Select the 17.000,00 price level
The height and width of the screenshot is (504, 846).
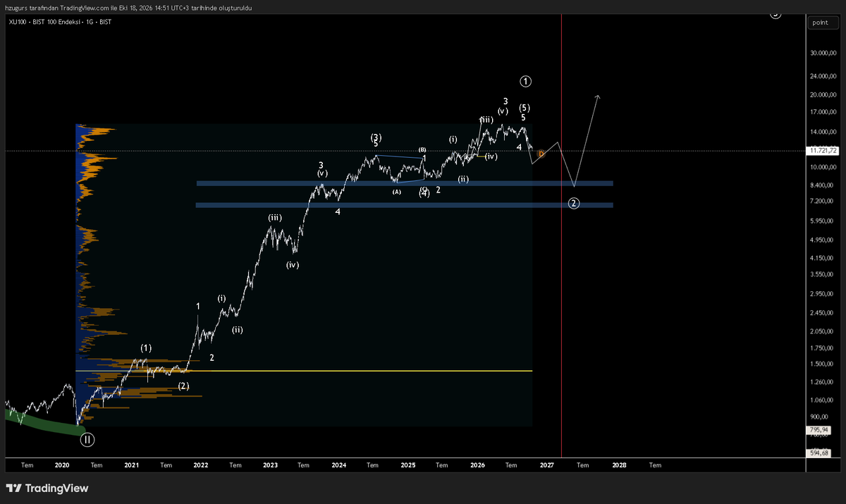point(823,111)
